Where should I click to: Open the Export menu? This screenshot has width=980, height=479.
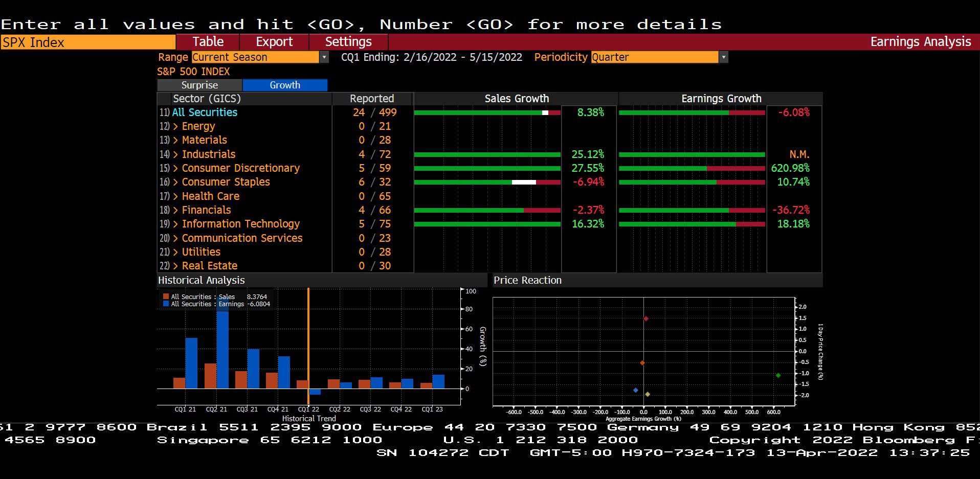point(274,42)
